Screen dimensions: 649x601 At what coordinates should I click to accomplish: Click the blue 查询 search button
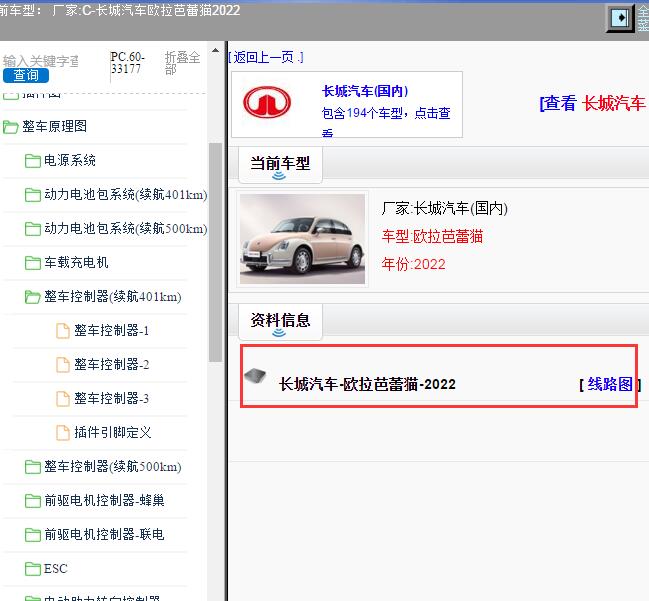pyautogui.click(x=26, y=75)
